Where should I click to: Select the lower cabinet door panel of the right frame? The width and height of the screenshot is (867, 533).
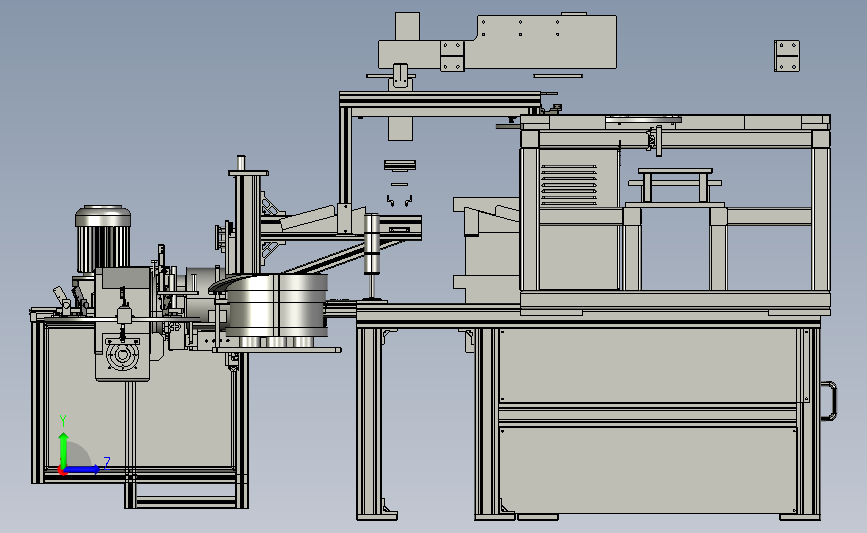(647, 469)
